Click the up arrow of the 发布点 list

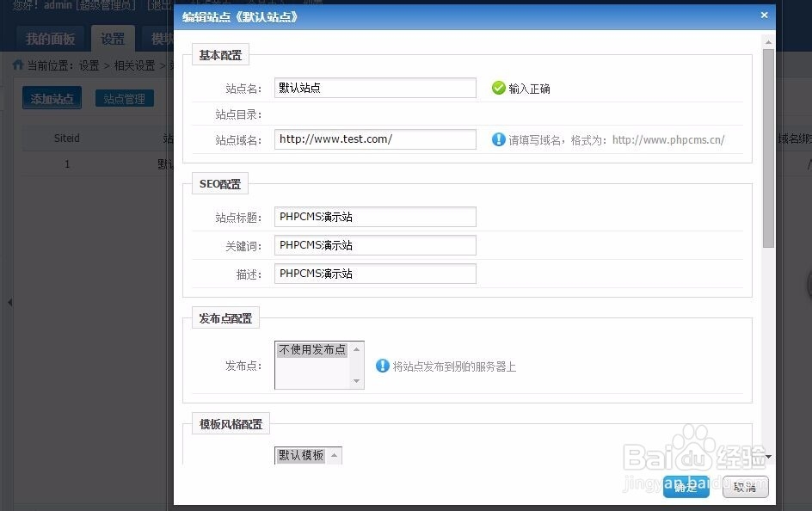click(356, 349)
